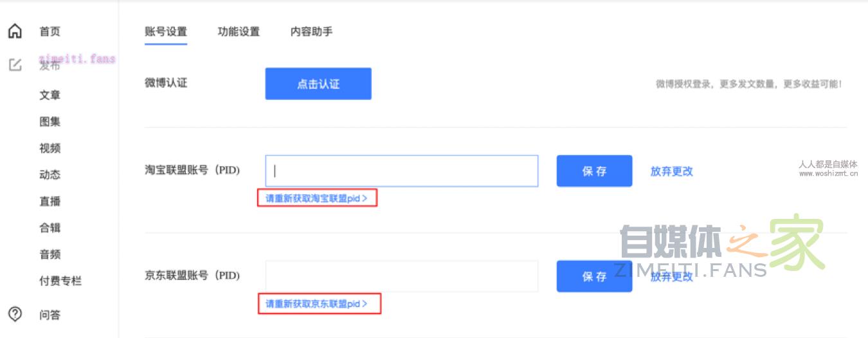Go to 视频 publishing section

point(50,148)
